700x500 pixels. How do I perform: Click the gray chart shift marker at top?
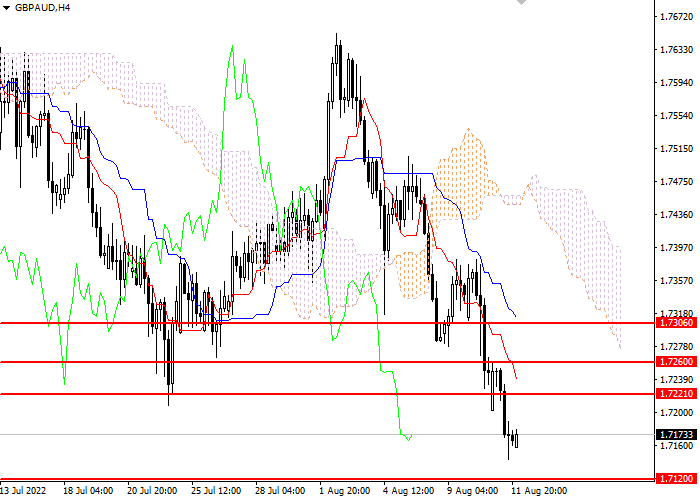521,2
